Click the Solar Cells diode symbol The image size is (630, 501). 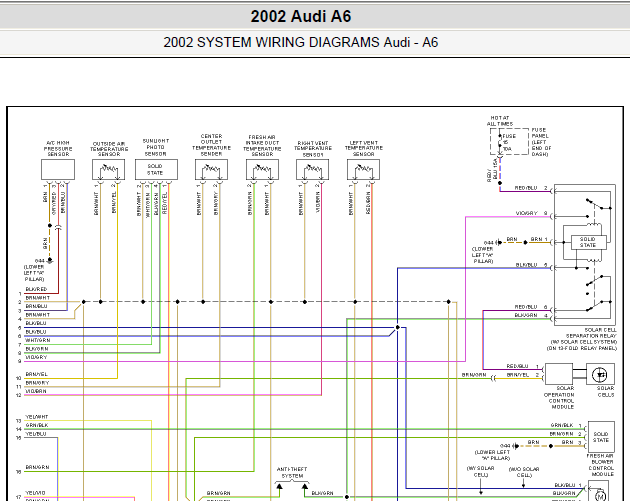[600, 374]
